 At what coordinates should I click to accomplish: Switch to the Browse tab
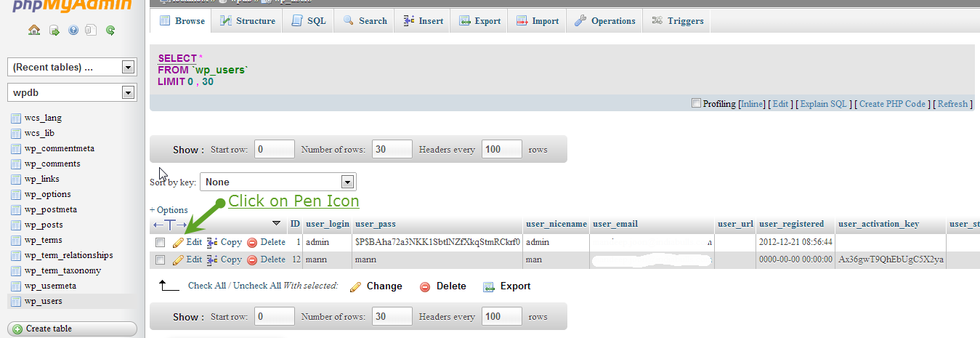point(182,21)
